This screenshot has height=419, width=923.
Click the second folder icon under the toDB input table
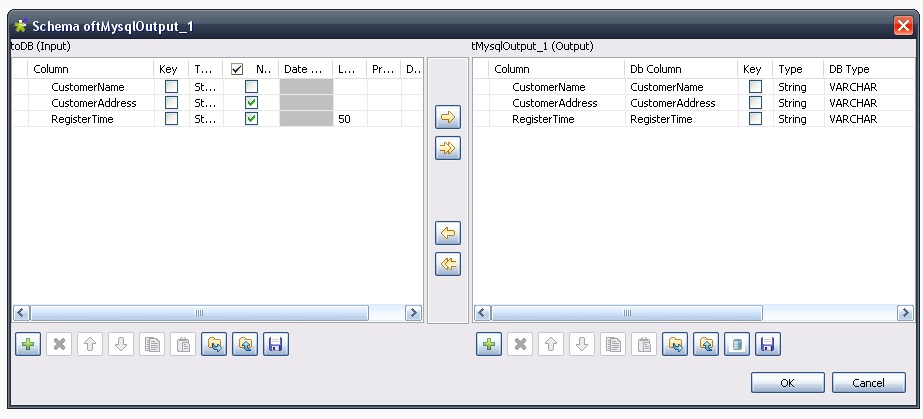click(244, 344)
